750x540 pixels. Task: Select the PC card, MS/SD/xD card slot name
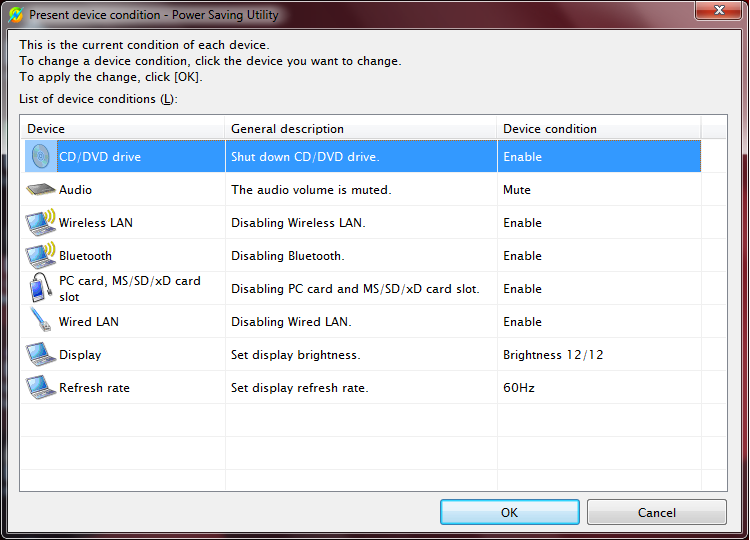pos(130,288)
